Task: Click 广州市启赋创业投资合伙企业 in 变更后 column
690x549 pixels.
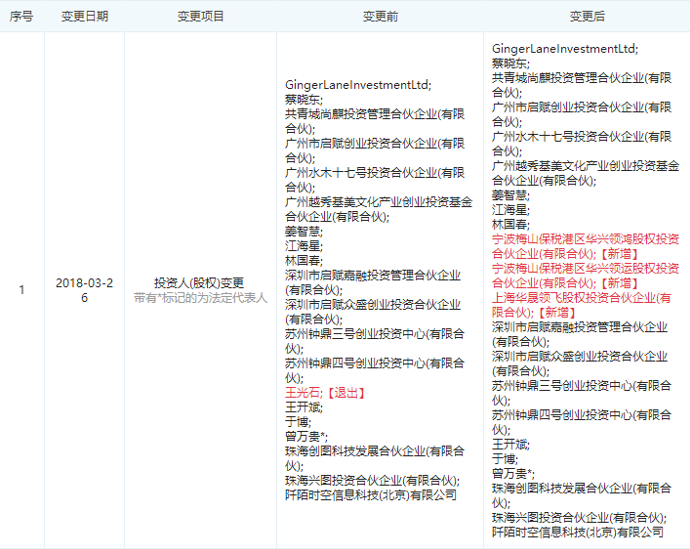Action: [581, 114]
